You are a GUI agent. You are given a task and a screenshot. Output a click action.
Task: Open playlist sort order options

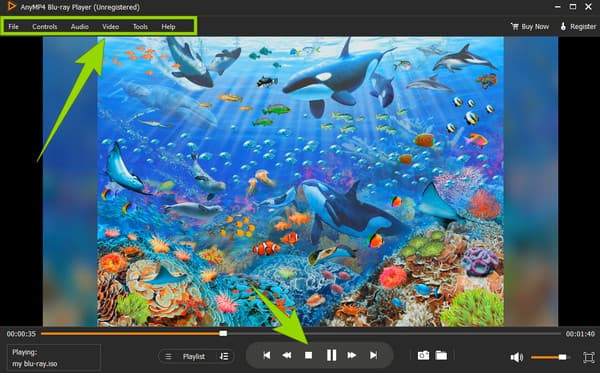[x=224, y=357]
